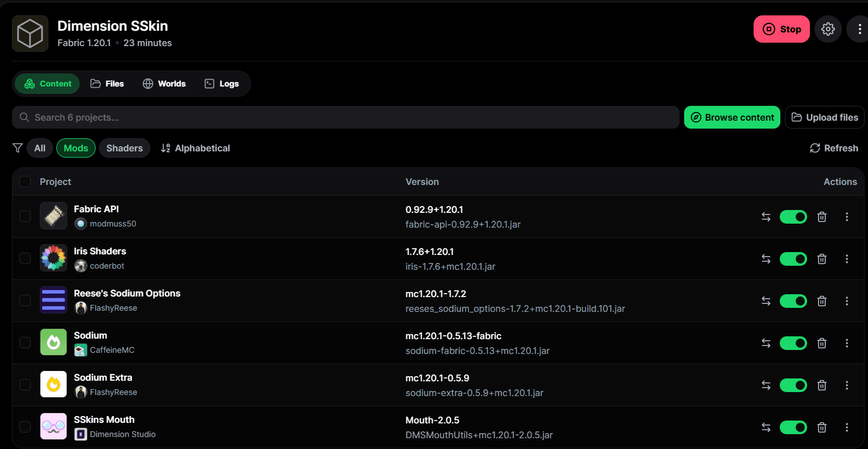Open the FlashyReese author link under Sodium Extra
Viewport: 868px width, 449px height.
(113, 392)
